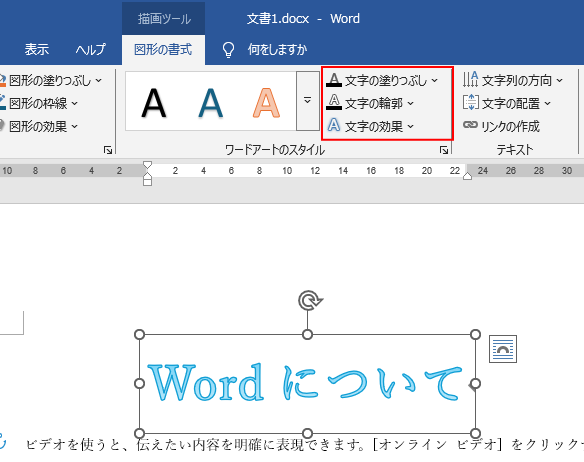Click the 文字列の方向 text direction icon
Viewport: 584px width, 462px height.
click(x=470, y=80)
